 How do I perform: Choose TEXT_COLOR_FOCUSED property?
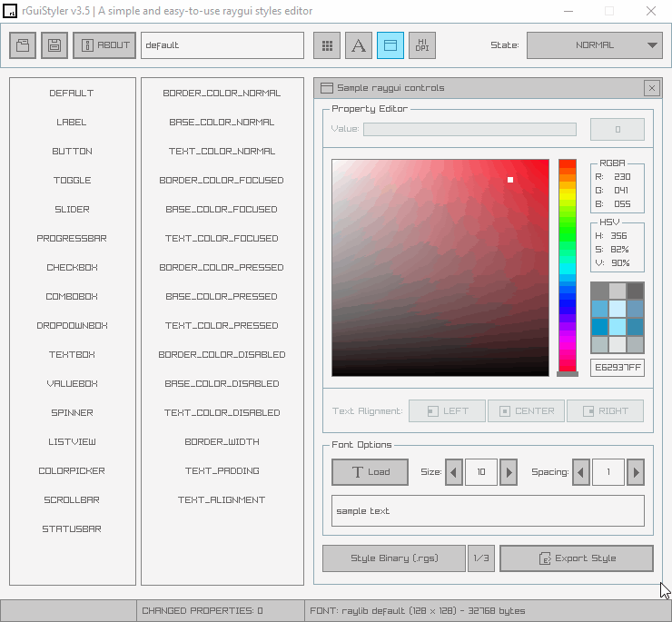[222, 238]
